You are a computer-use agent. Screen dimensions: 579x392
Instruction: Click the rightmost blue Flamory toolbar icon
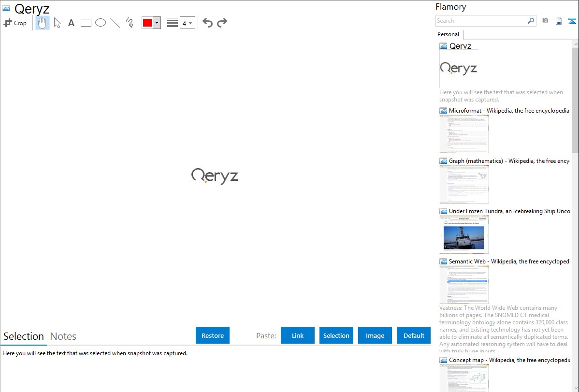click(572, 21)
